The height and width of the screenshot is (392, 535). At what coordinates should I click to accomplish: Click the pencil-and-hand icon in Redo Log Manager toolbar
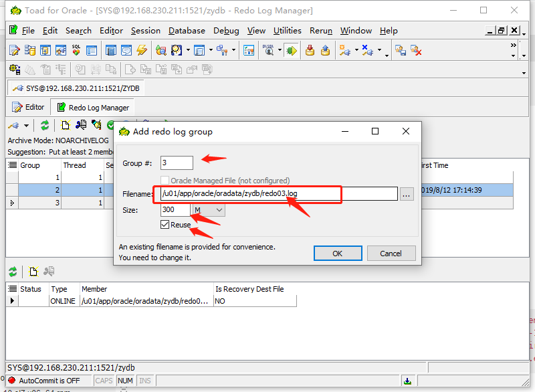(96, 126)
